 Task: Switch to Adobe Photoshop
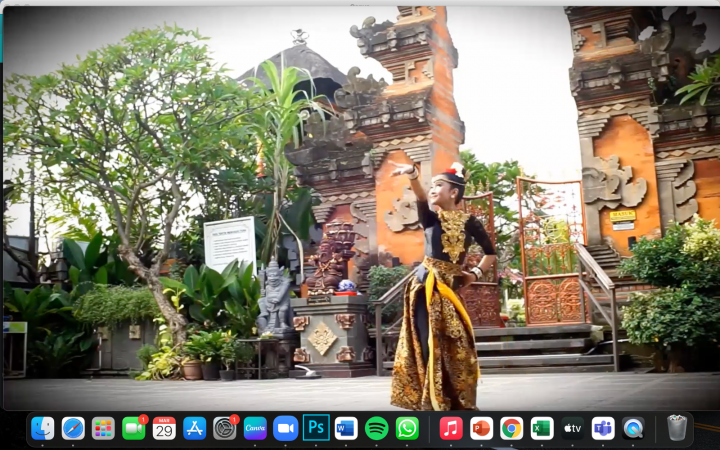pyautogui.click(x=316, y=428)
